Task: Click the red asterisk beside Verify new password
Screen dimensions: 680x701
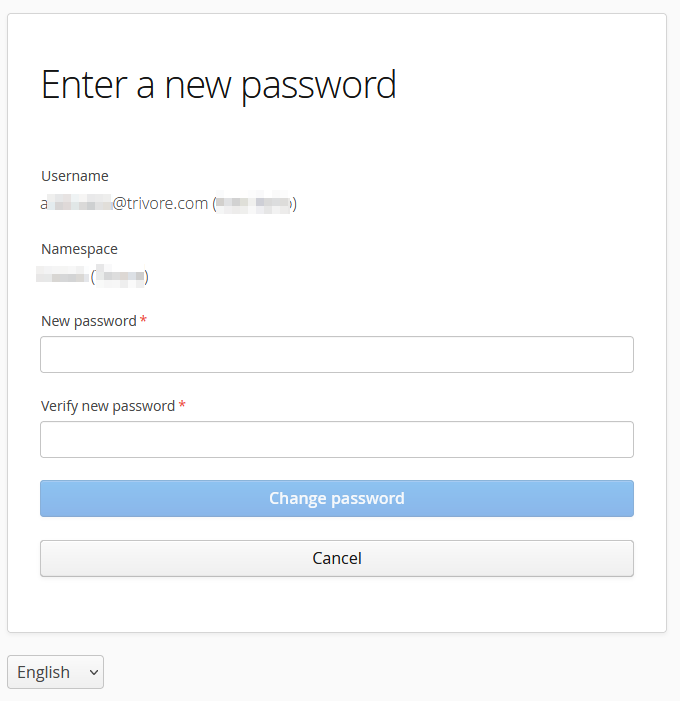Action: [182, 406]
